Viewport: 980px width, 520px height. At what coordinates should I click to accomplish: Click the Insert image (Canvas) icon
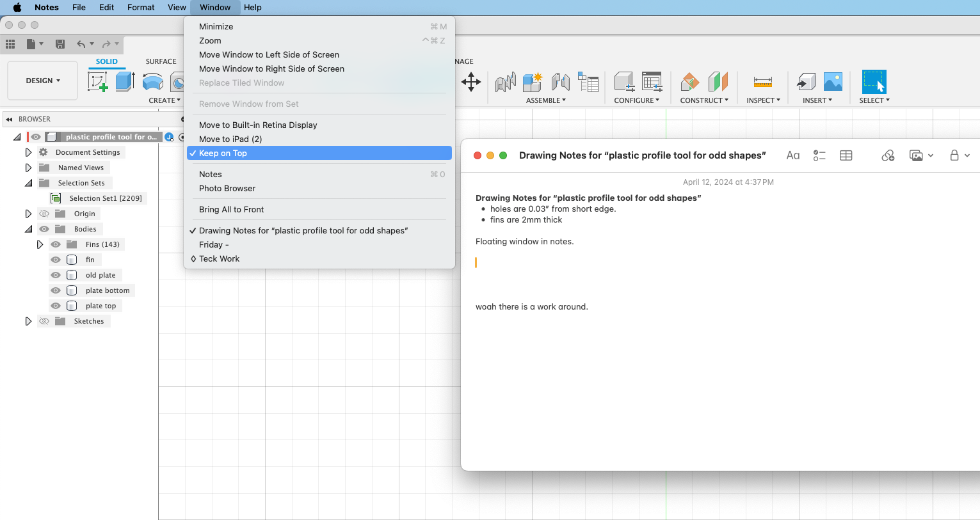[833, 82]
